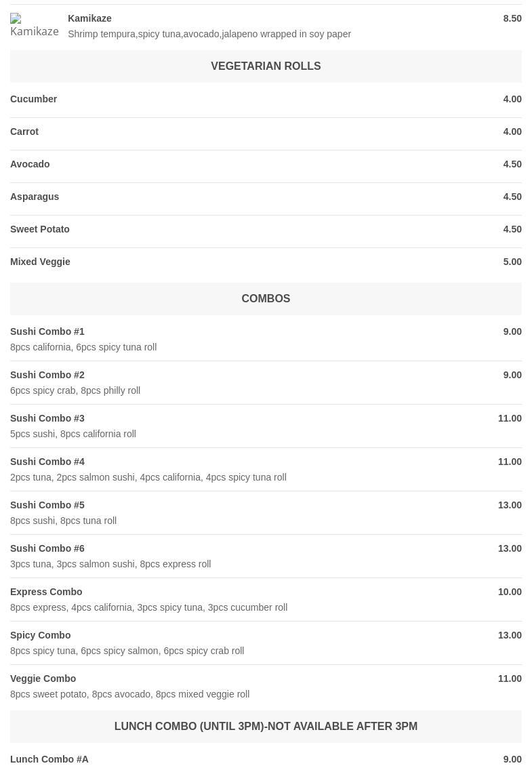This screenshot has height=770, width=532.
Task: Open the Kamikaze roll item
Action: [89, 18]
